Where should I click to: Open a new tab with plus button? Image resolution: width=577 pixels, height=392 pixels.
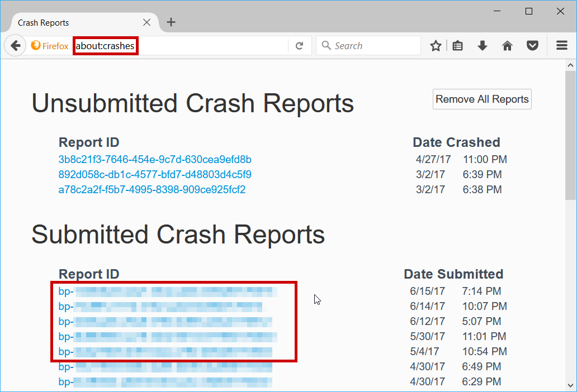pos(171,22)
